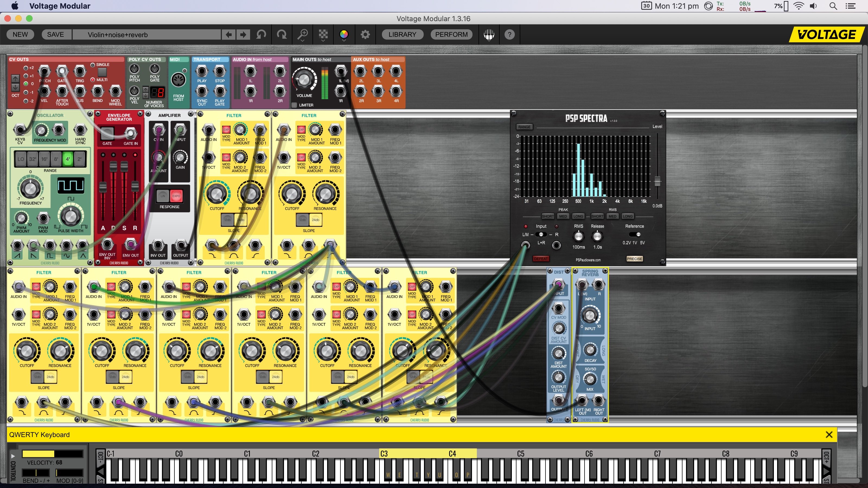The image size is (868, 488).
Task: Click the Wi-Fi icon in the menu bar
Action: [x=799, y=6]
